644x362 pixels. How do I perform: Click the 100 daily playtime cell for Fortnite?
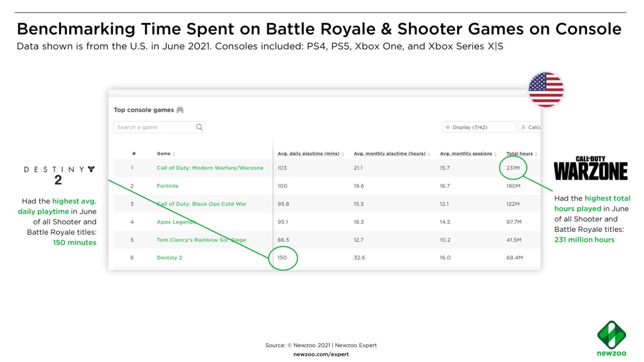point(282,186)
